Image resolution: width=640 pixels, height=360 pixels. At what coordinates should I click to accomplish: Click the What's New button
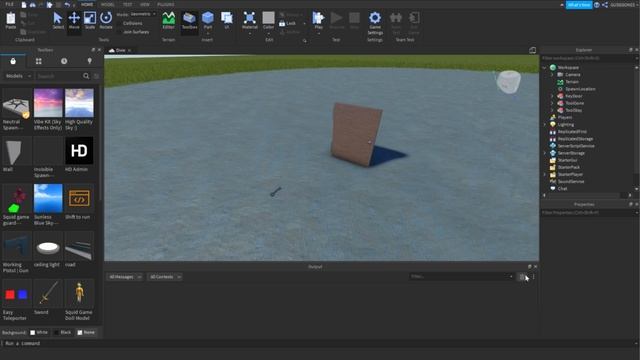(579, 5)
